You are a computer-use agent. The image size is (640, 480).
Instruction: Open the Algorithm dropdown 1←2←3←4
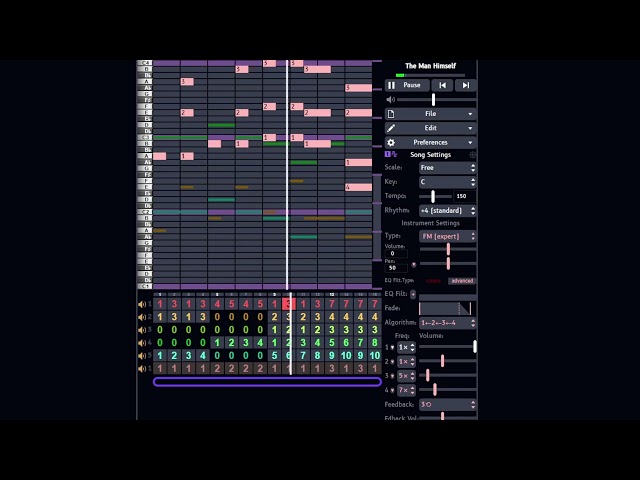click(x=447, y=323)
